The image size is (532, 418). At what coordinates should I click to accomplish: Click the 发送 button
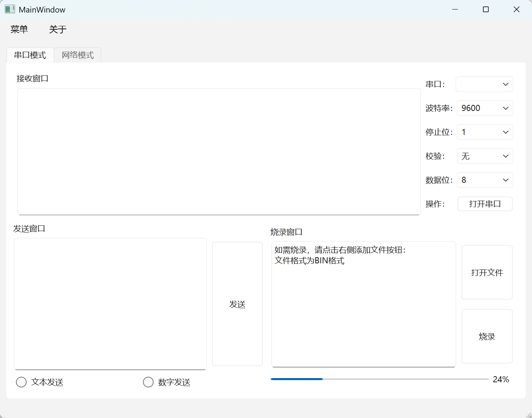coord(237,304)
